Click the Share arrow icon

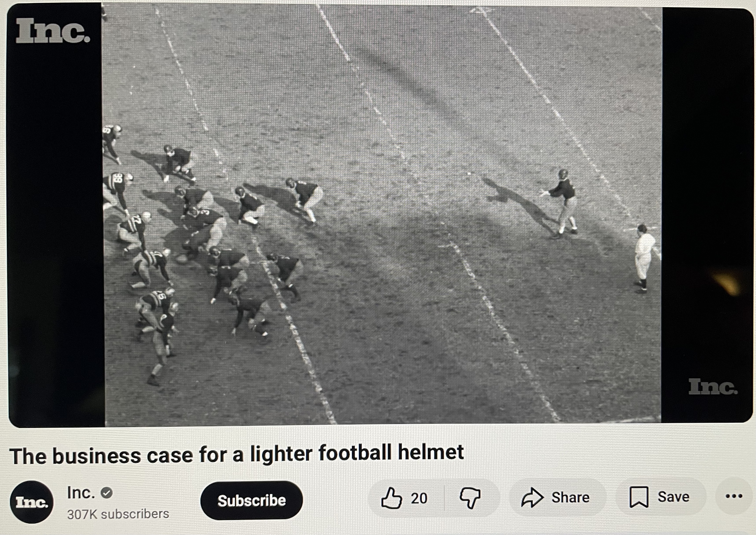[532, 497]
